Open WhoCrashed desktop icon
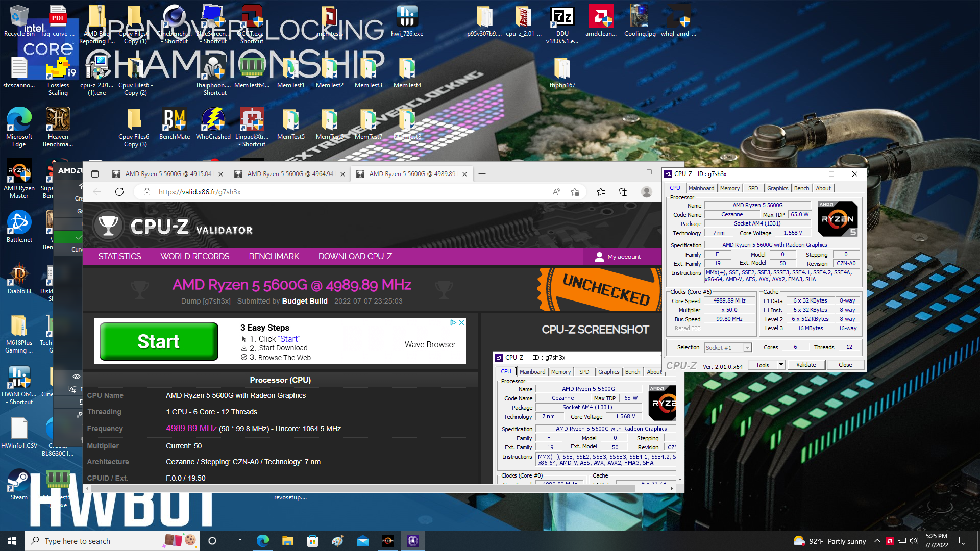The height and width of the screenshot is (551, 980). (213, 124)
